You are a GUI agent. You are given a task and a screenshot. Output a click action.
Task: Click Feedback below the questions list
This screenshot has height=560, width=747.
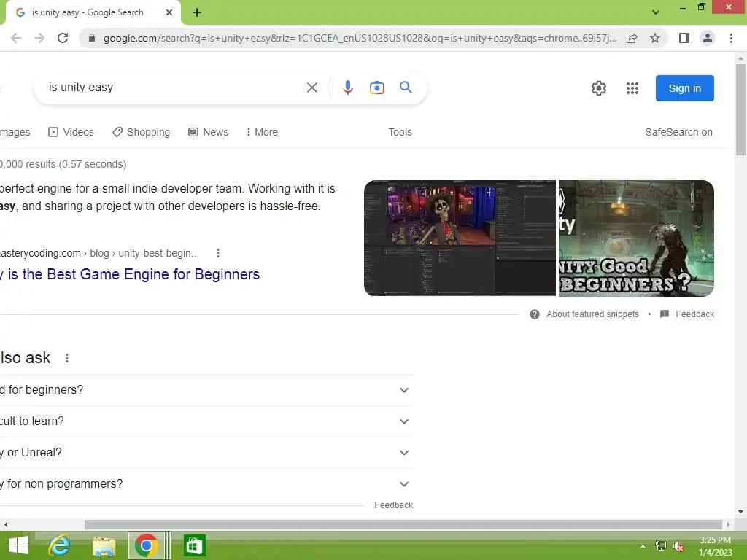393,505
